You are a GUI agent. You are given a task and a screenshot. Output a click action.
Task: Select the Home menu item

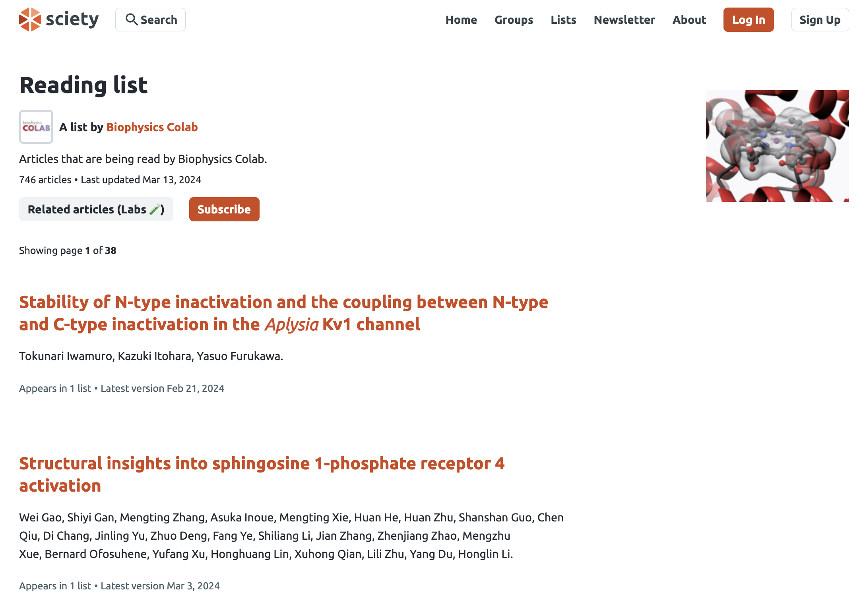point(461,20)
